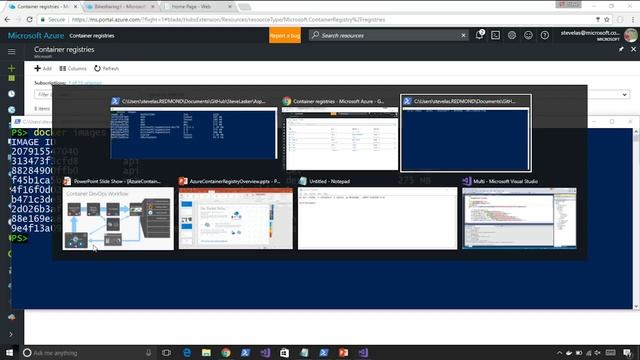Click the Cortana Ask me anything box
Viewport: 640px width, 360px height.
pos(88,352)
